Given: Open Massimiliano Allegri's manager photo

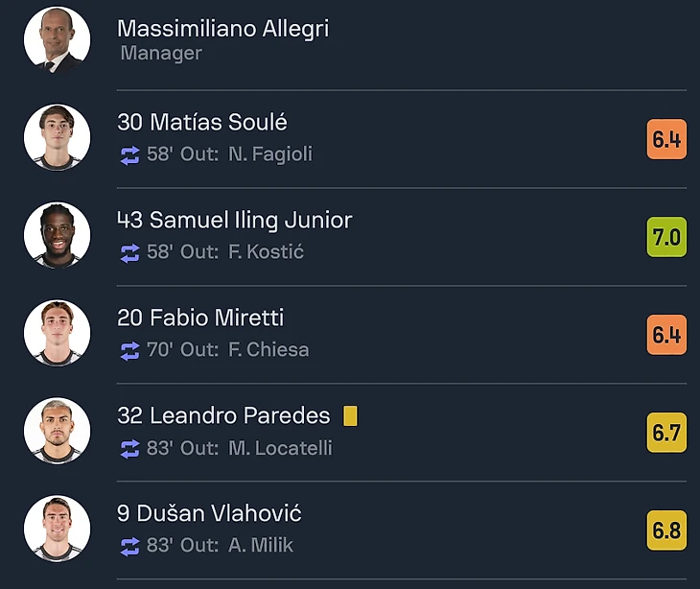Looking at the screenshot, I should coord(57,39).
